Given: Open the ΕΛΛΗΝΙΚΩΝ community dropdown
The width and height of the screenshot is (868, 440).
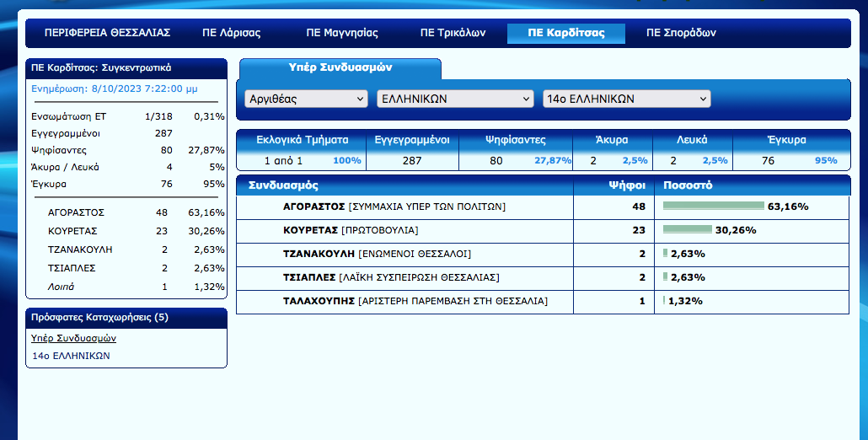Looking at the screenshot, I should tap(455, 99).
